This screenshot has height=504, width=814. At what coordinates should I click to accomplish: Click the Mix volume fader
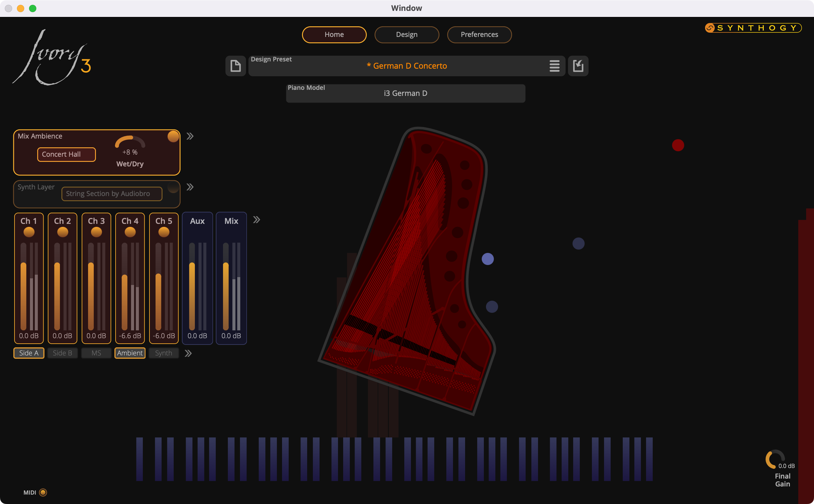click(x=226, y=286)
